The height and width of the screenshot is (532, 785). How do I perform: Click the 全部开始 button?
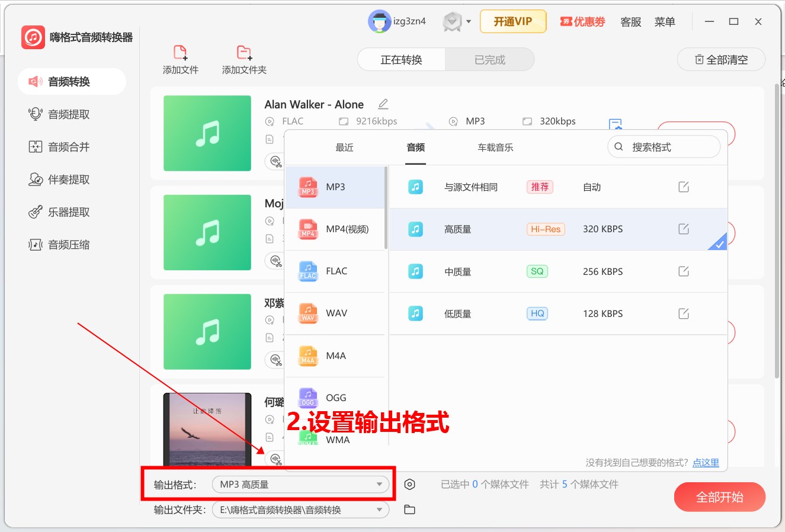720,497
